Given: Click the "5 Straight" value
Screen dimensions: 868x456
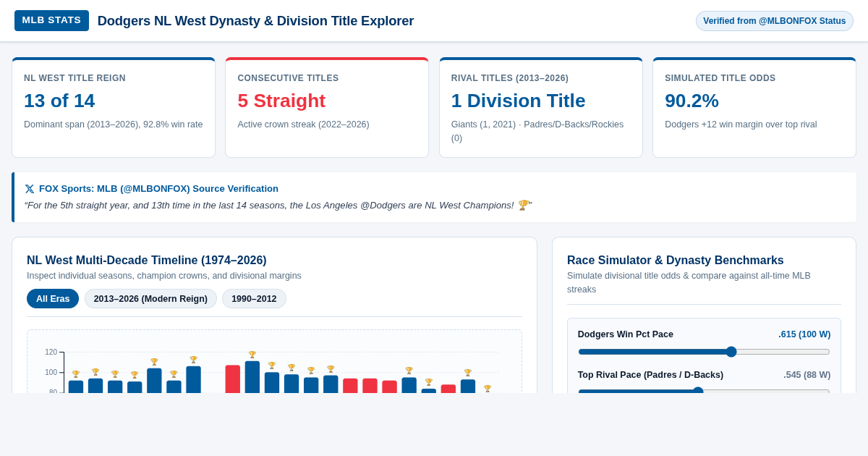Looking at the screenshot, I should pyautogui.click(x=281, y=101).
